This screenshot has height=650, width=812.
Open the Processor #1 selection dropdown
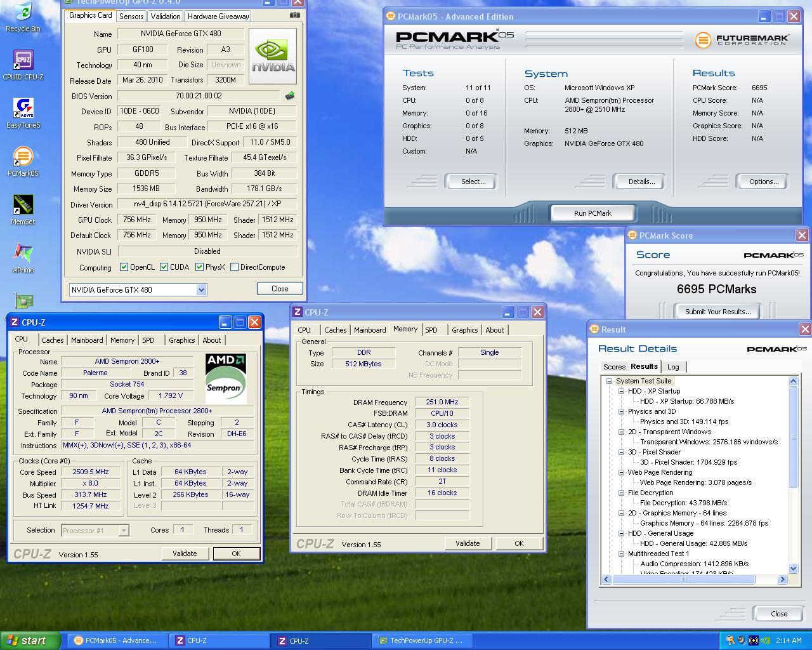pos(124,530)
